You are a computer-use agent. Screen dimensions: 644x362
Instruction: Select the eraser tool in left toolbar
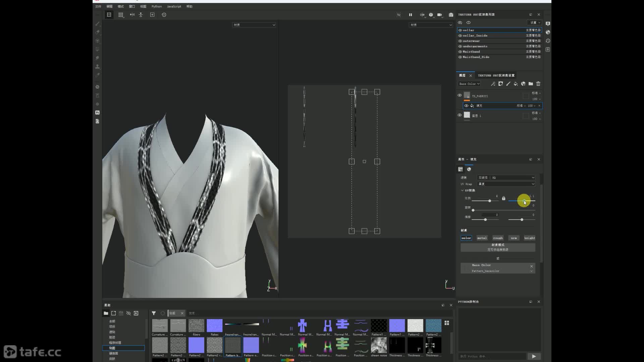[97, 32]
